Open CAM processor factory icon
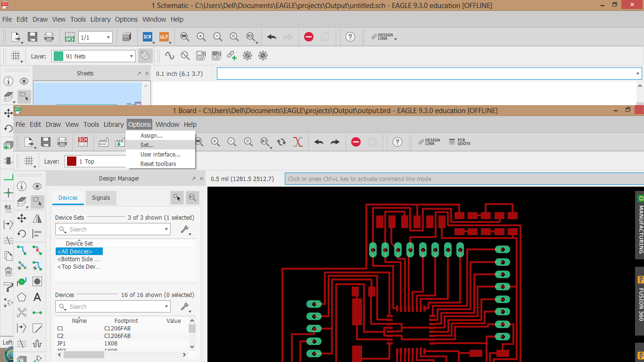Screen dimensions: 644x362 103,142
